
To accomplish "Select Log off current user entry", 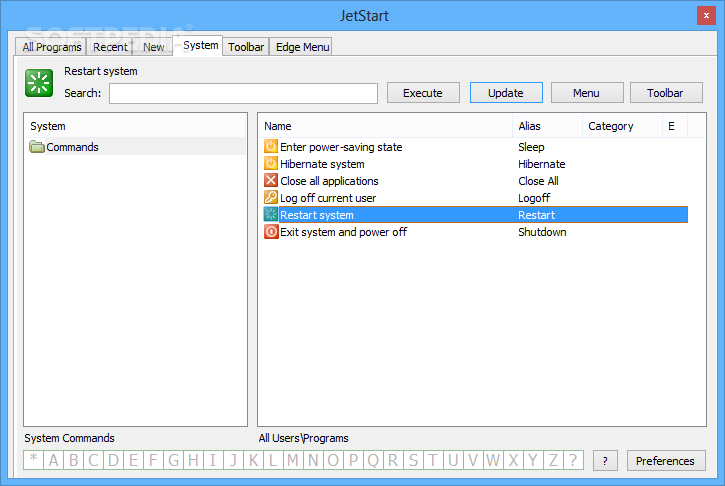I will (x=476, y=198).
